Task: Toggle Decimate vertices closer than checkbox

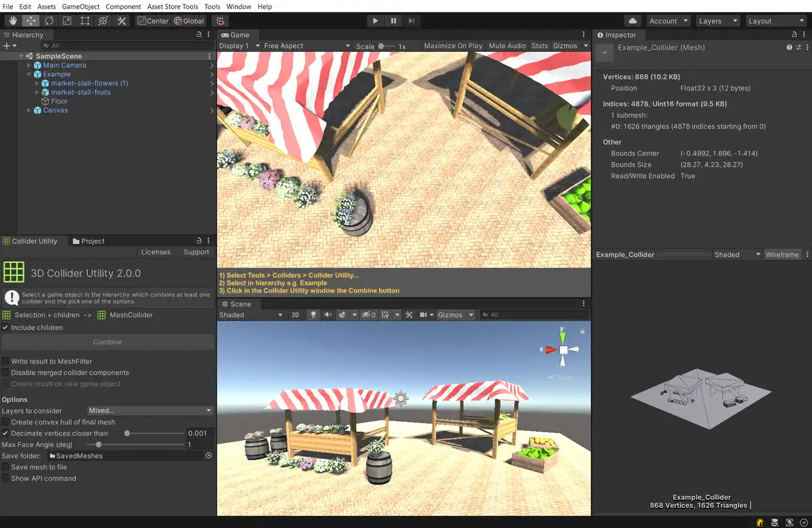Action: (5, 433)
